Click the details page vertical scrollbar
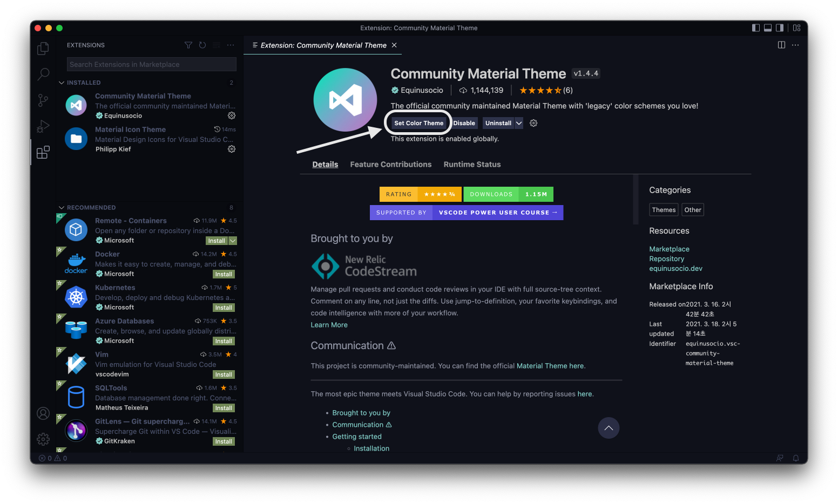 point(636,199)
